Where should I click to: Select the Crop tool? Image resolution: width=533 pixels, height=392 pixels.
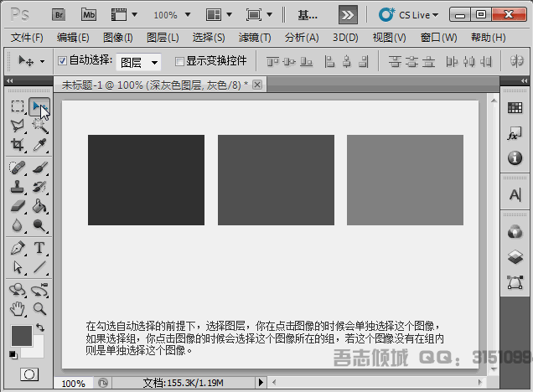click(x=17, y=146)
